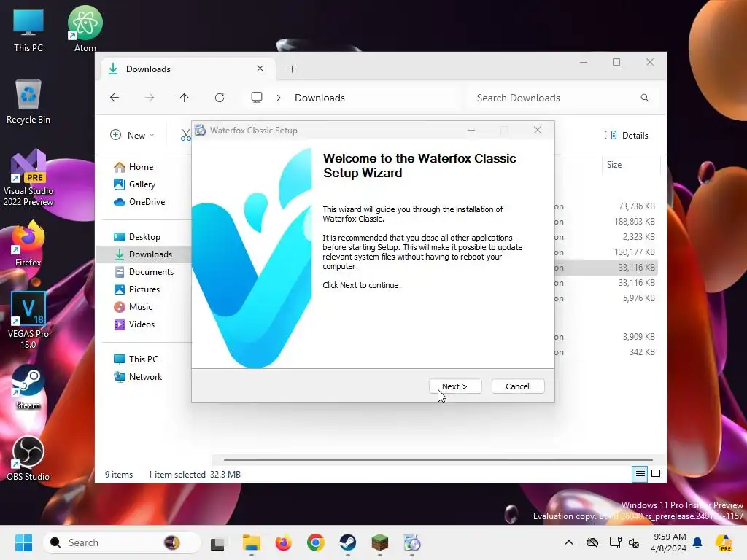The width and height of the screenshot is (747, 560).
Task: Refresh the Downloads folder view
Action: click(220, 98)
